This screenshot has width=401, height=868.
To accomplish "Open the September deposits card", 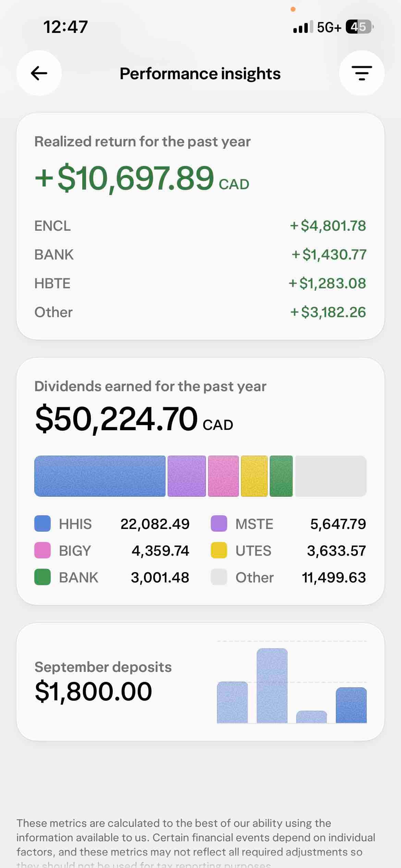I will coord(200,682).
